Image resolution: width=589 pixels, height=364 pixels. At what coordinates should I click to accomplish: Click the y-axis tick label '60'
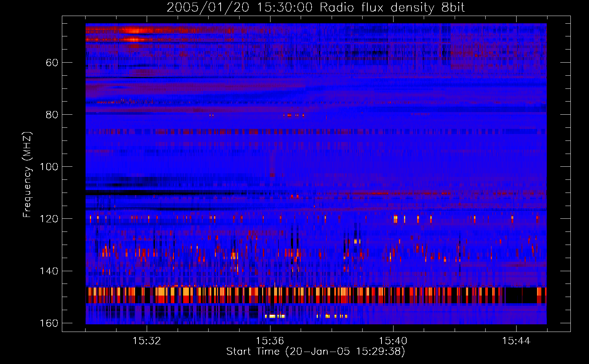(52, 63)
